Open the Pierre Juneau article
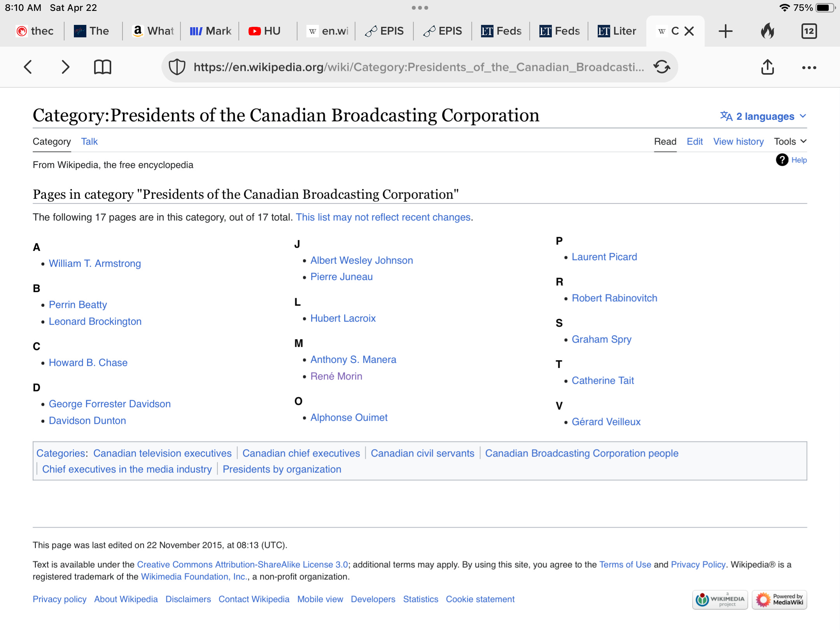Screen dimensions: 840x630 (x=341, y=277)
